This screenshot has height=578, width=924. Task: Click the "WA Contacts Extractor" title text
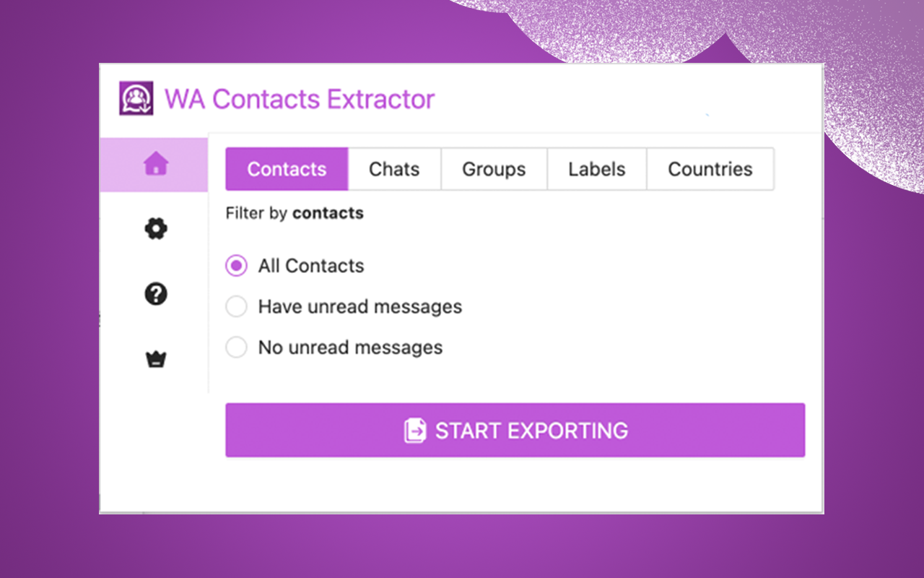[x=300, y=98]
